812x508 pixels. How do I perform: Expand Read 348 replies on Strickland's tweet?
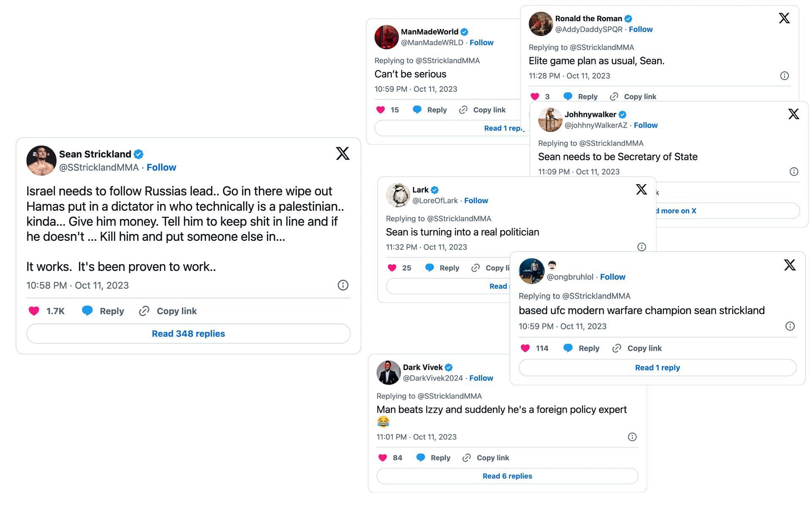188,334
